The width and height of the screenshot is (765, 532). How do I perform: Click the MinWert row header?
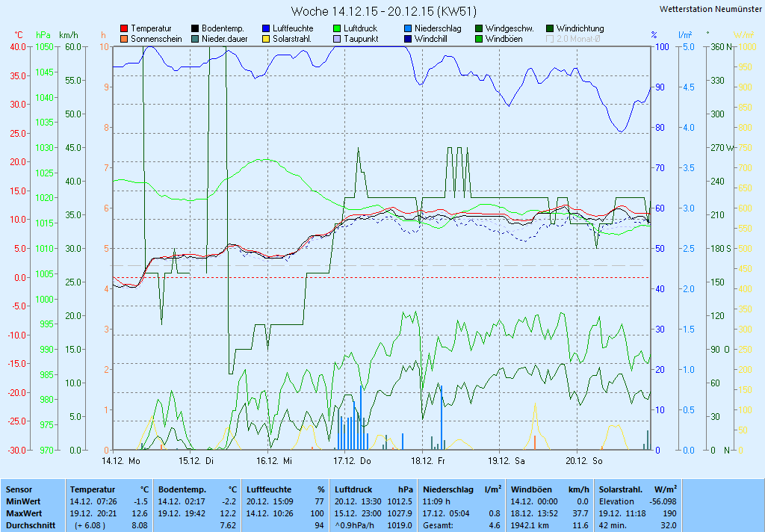(x=23, y=502)
